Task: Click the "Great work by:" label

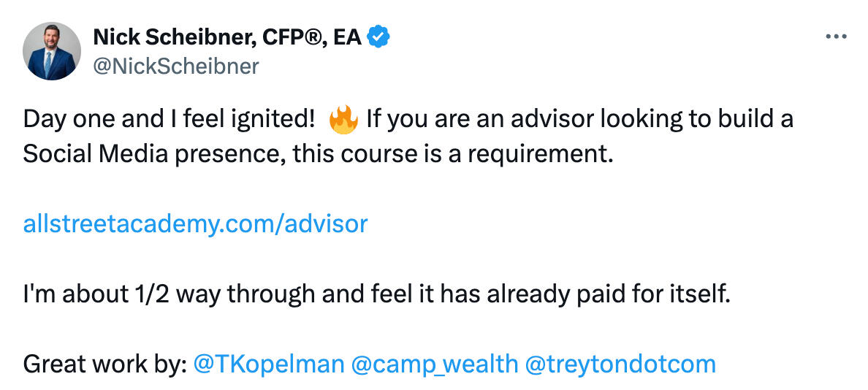Action: [104, 364]
